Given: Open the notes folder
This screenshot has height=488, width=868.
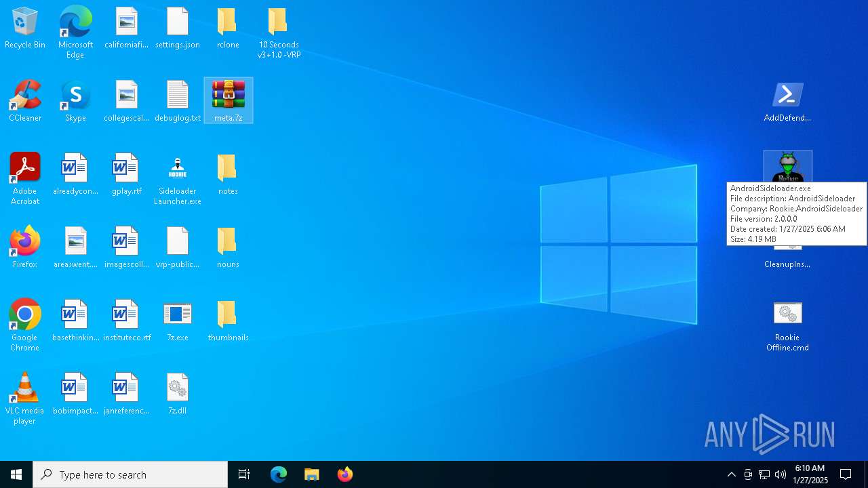Looking at the screenshot, I should click(228, 175).
